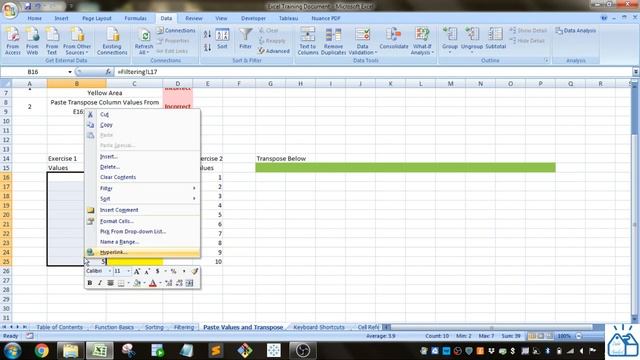Open Windows Start button
Screen dimensions: 640x360
click(x=12, y=351)
